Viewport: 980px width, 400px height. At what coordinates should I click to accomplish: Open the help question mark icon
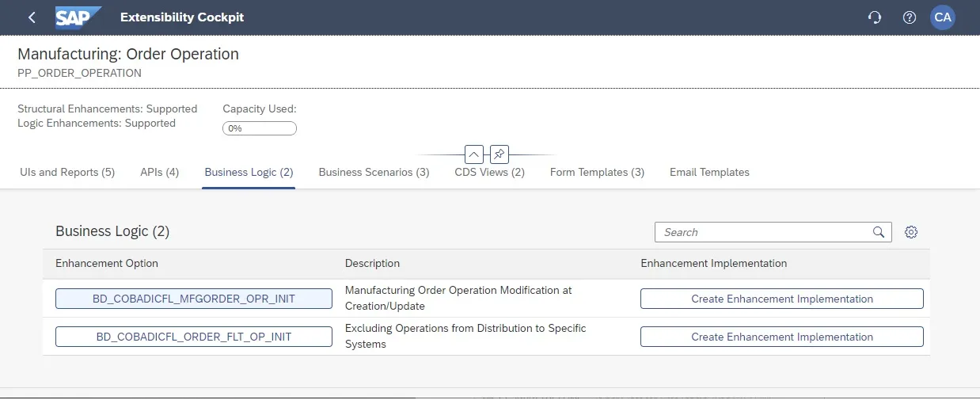point(910,17)
